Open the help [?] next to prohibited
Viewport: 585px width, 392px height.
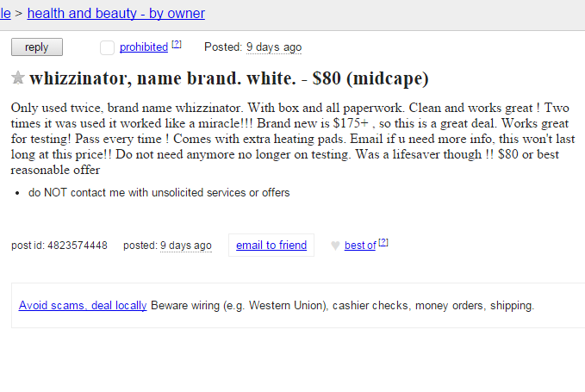point(177,45)
